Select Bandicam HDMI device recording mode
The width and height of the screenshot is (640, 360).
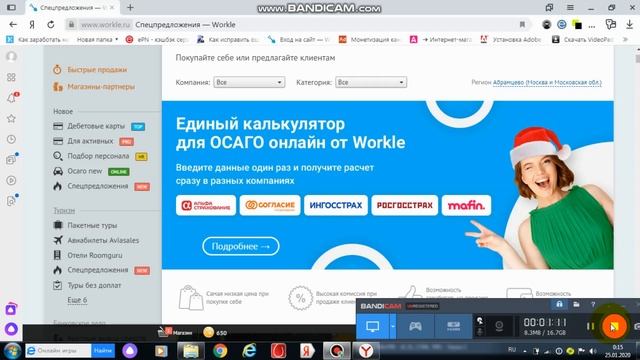click(453, 326)
